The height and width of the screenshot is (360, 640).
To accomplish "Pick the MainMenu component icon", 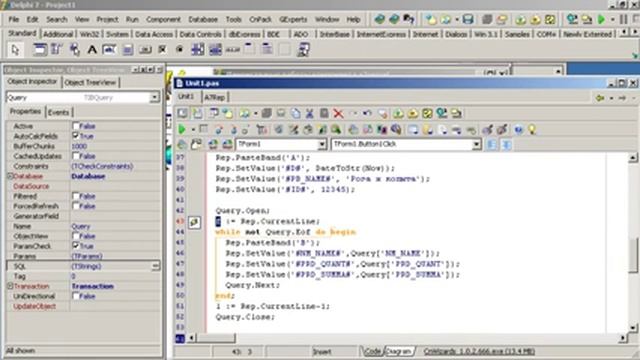I will pos(56,49).
